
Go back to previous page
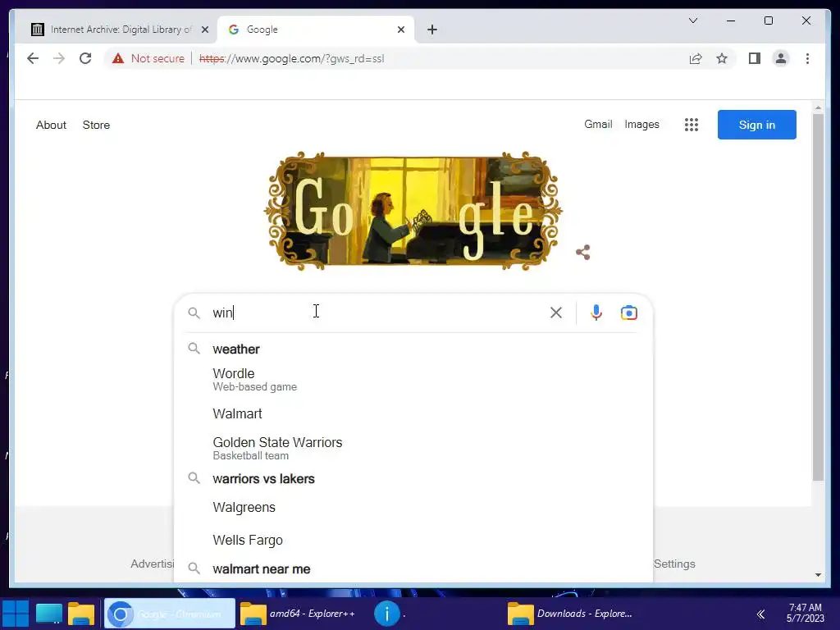coord(33,58)
